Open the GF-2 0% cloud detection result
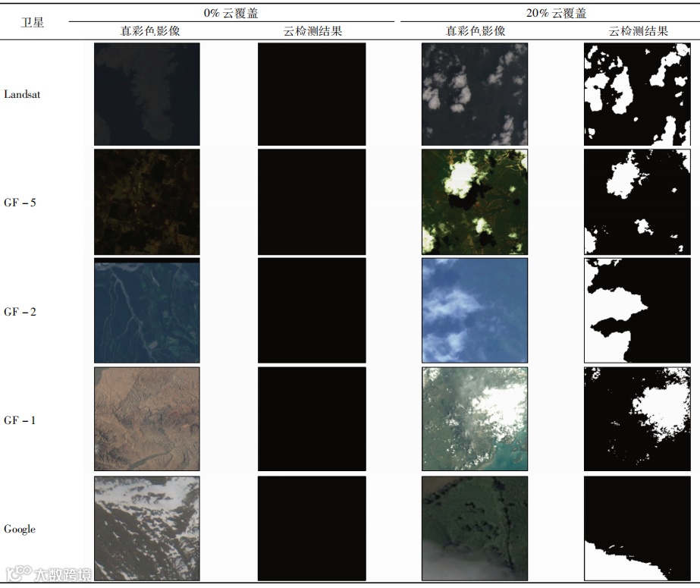The width and height of the screenshot is (700, 588). [x=312, y=310]
